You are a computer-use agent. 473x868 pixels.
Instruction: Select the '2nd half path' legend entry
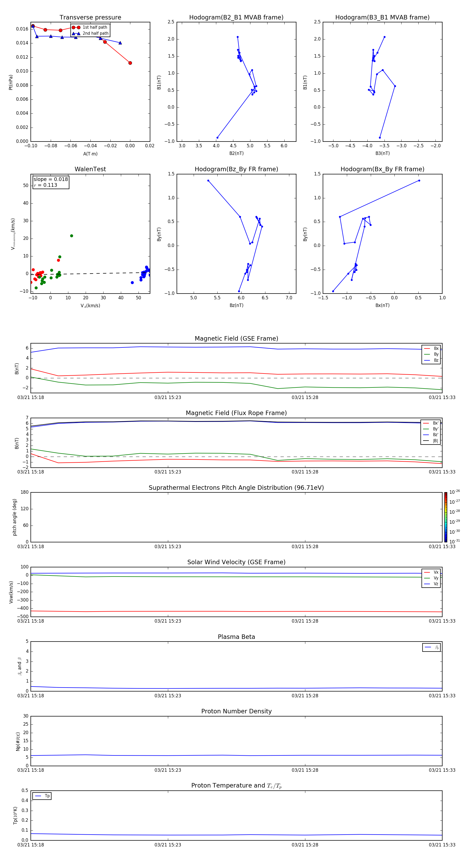tap(90, 33)
